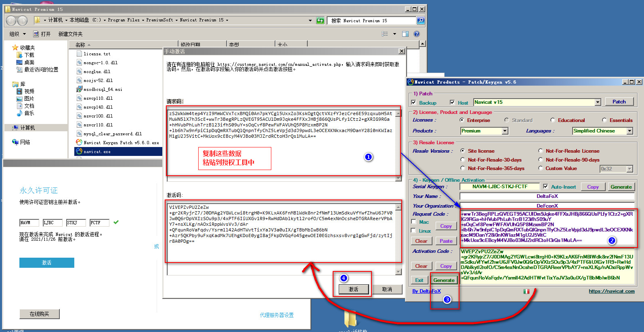
Task: Open the 代理服务器设置 link
Action: tap(277, 315)
